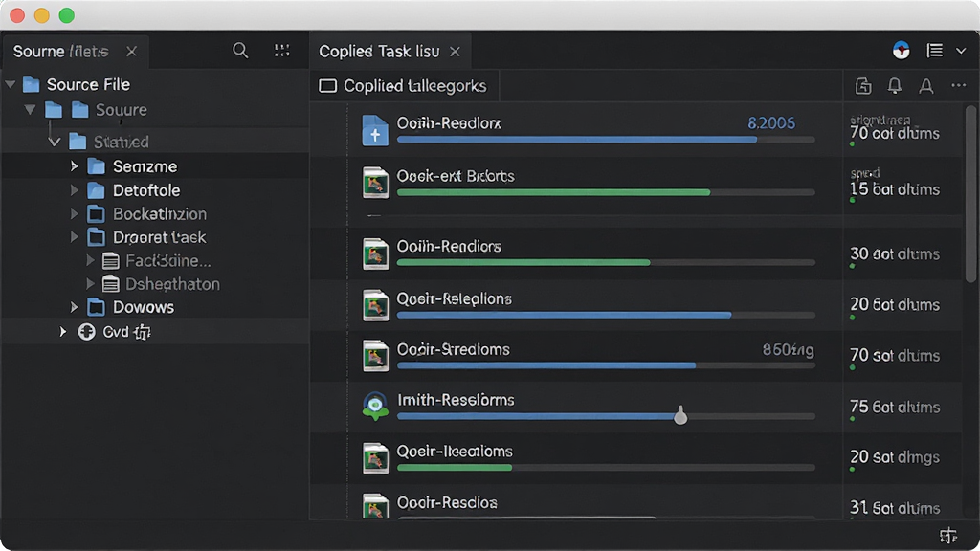Expand the Detoftole folder
Image resolution: width=980 pixels, height=551 pixels.
point(74,190)
